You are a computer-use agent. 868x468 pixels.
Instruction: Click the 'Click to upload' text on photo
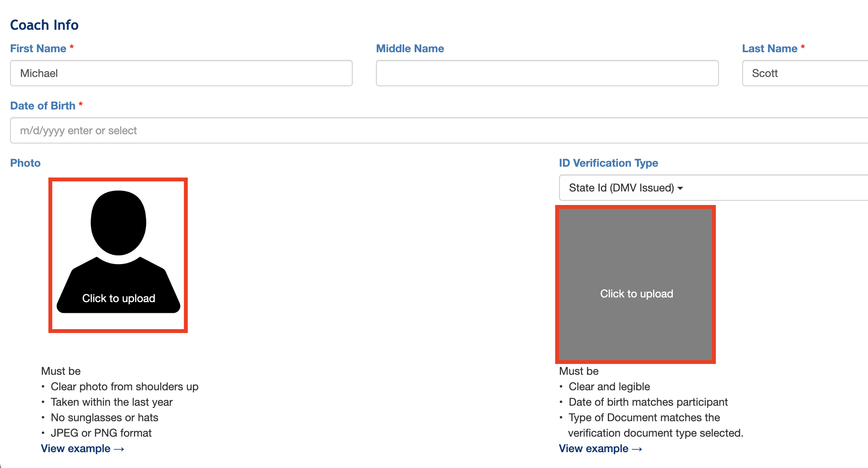[118, 298]
